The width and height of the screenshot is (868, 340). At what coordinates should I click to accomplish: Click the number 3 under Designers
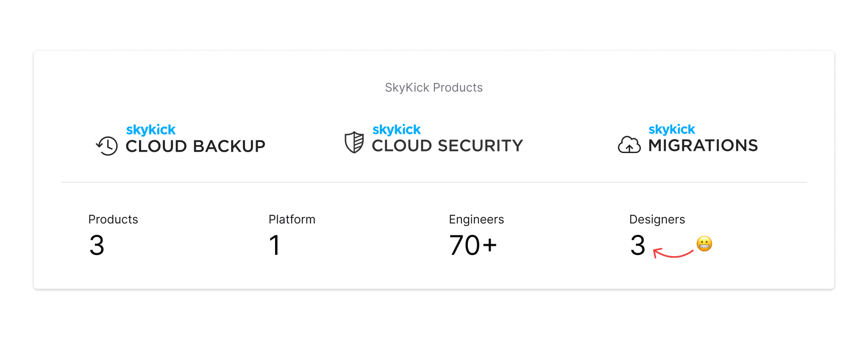pos(638,245)
